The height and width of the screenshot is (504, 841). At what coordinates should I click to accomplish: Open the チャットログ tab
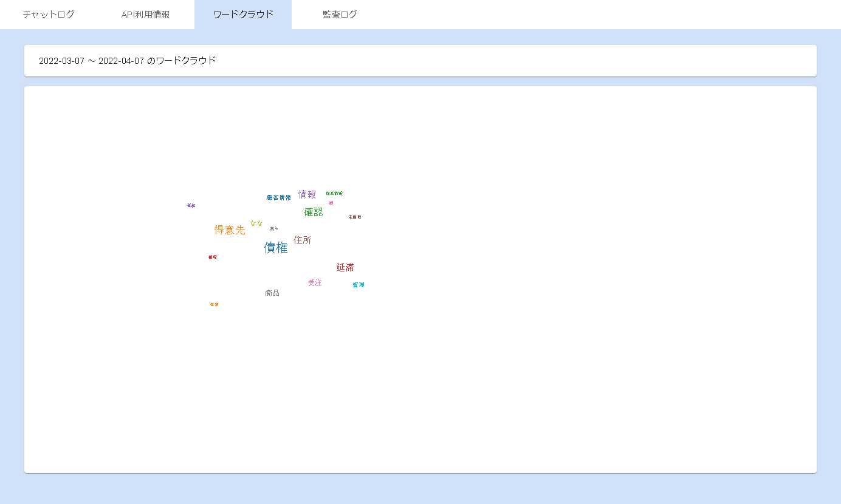[x=49, y=15]
